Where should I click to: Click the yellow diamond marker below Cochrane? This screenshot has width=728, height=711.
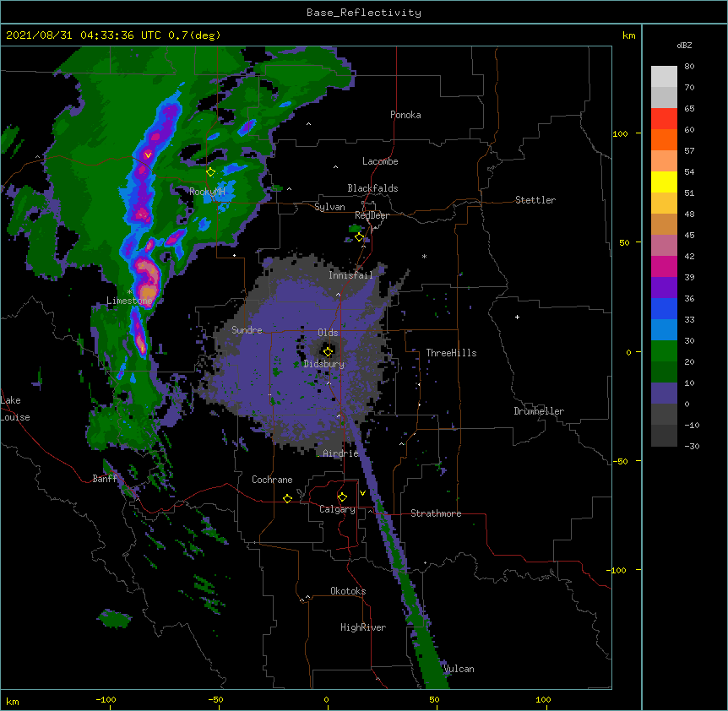287,498
